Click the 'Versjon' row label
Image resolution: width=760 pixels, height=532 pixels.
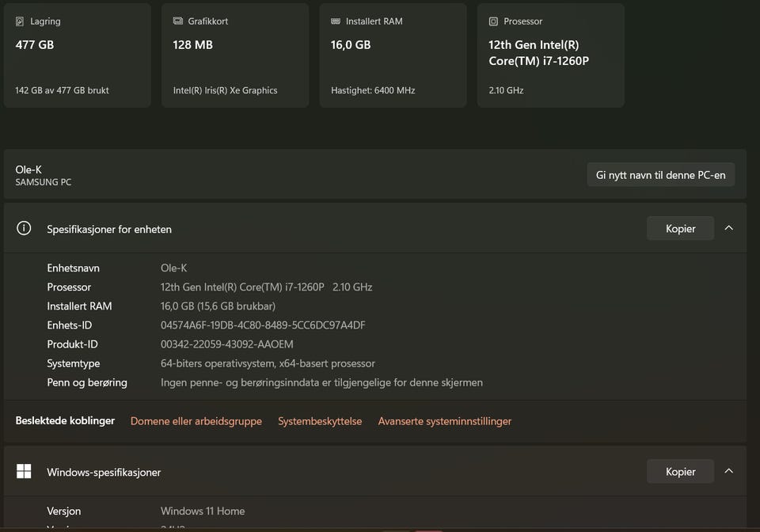pyautogui.click(x=64, y=511)
